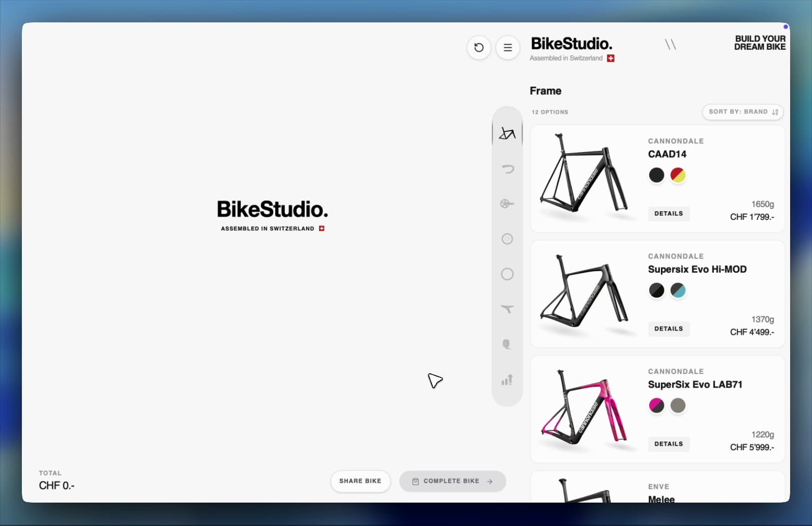Choose the red-yellow color for CAAD14
Screen dimensions: 812x526
[x=678, y=175]
